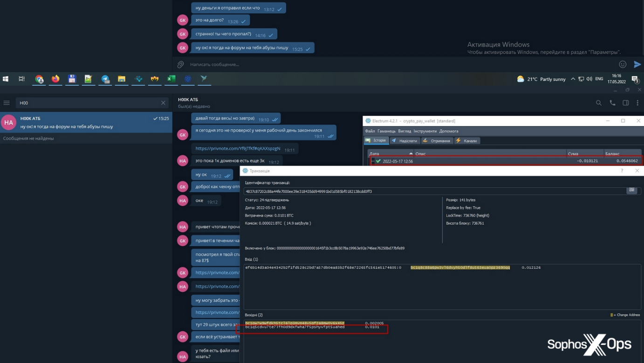Open the three-dot chat options menu

click(637, 103)
